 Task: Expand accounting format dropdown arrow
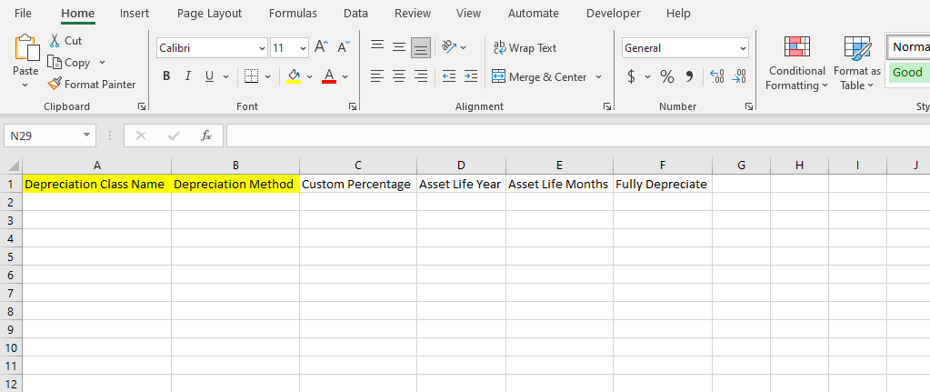(x=647, y=77)
